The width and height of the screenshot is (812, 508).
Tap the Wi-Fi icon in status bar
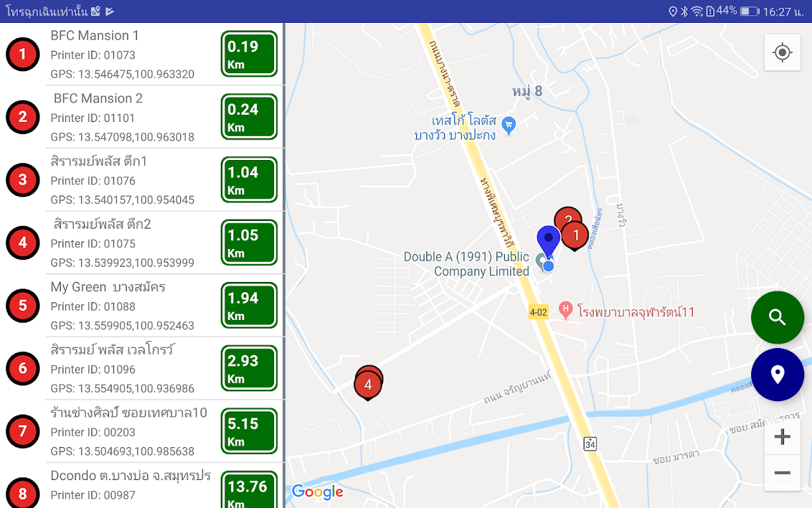[698, 11]
